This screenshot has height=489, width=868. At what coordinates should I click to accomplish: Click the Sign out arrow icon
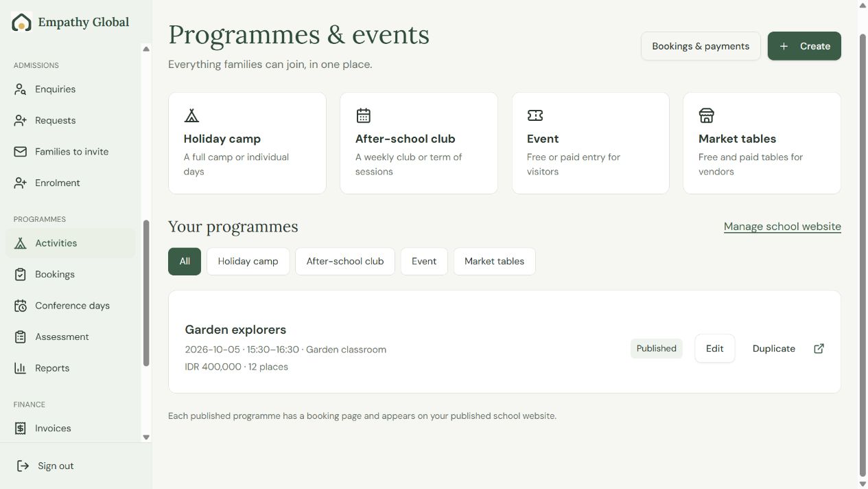23,466
